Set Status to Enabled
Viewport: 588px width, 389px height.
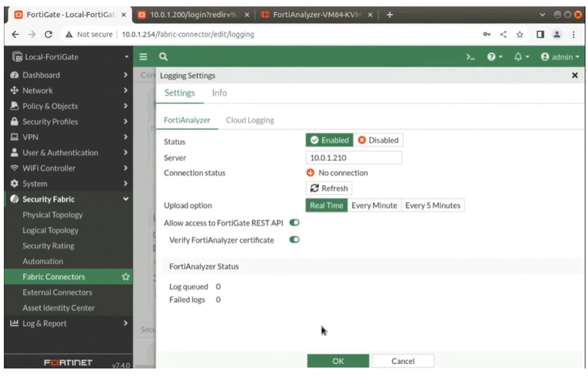(x=329, y=140)
